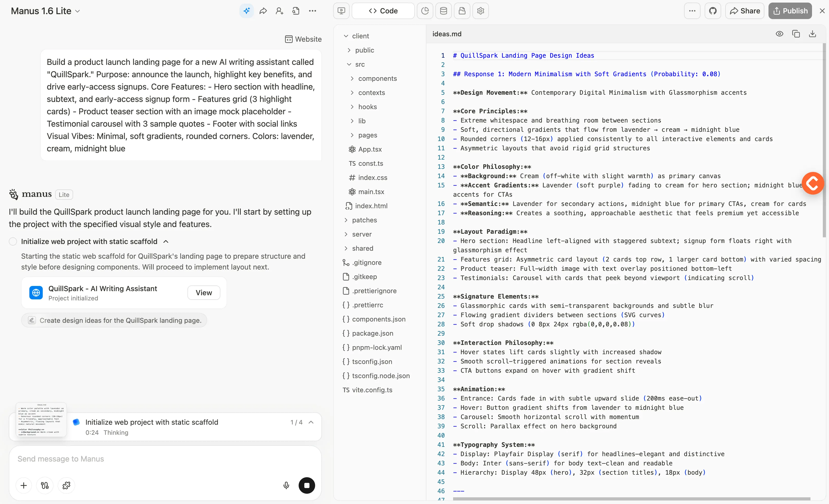Screen dimensions: 829x504
Task: Open the Manus 1.6 Lite model dropdown
Action: pyautogui.click(x=45, y=11)
